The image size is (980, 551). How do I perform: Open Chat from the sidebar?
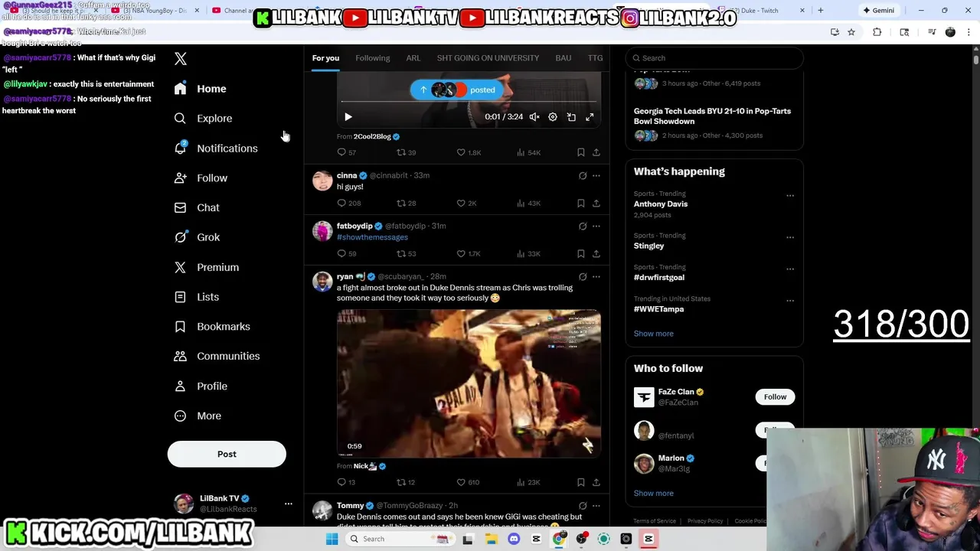click(x=197, y=207)
